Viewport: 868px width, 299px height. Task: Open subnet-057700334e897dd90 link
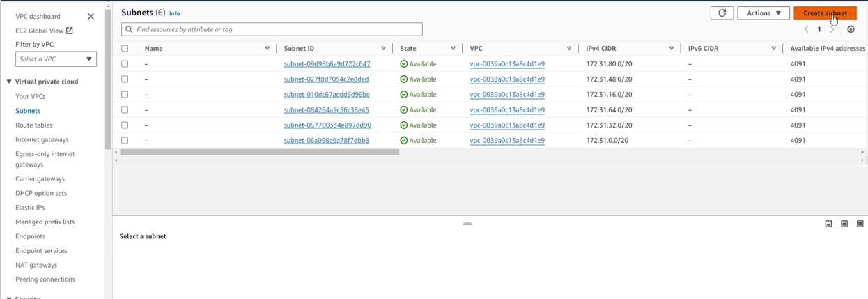[327, 125]
